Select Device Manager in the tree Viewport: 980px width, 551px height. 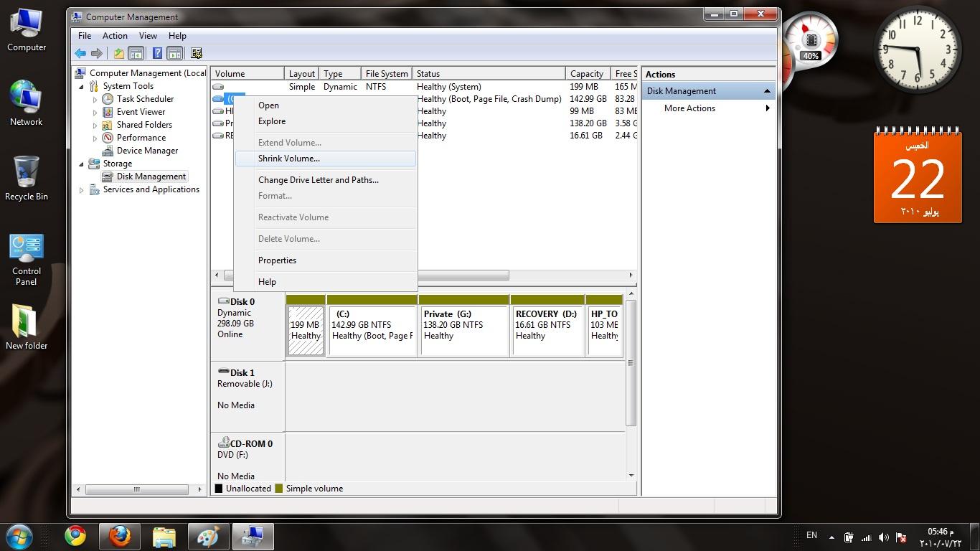point(147,151)
